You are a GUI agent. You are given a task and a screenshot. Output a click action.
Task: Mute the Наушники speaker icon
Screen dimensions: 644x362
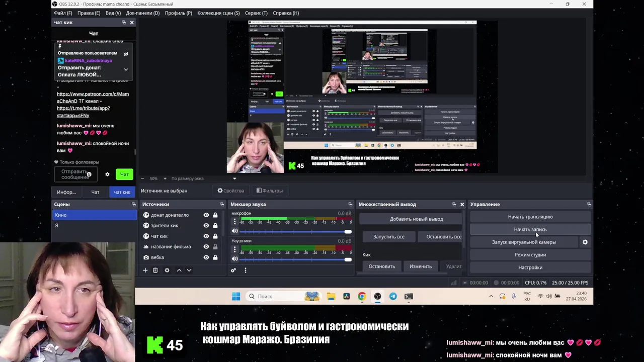tap(234, 258)
